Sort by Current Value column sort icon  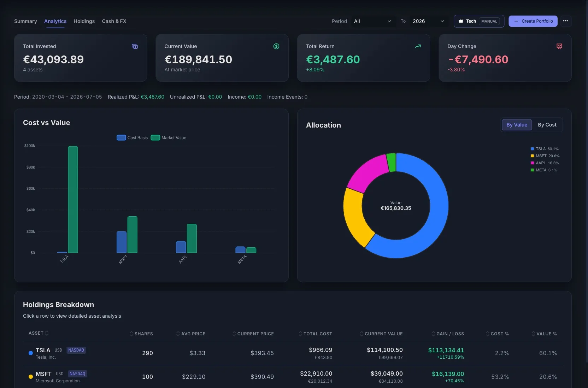361,334
